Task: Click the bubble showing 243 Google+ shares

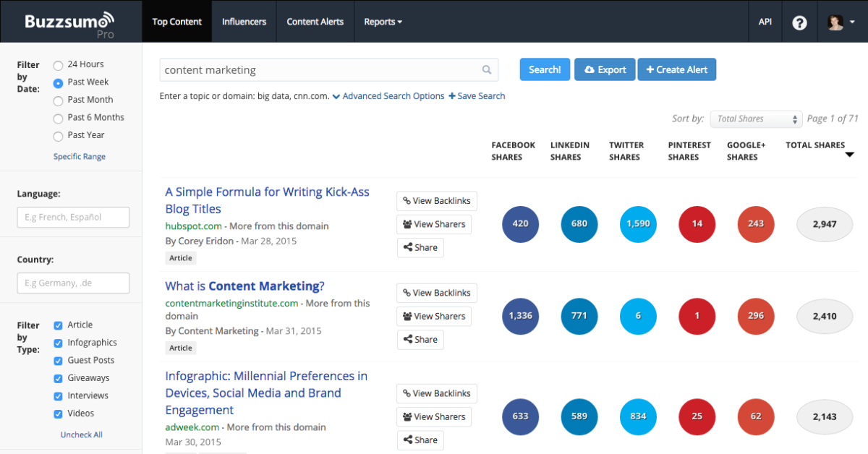Action: [x=756, y=224]
